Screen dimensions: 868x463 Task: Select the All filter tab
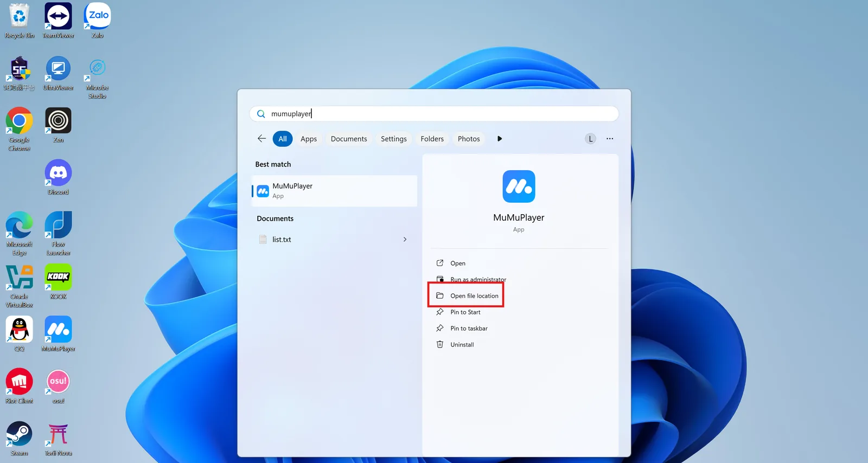click(283, 139)
